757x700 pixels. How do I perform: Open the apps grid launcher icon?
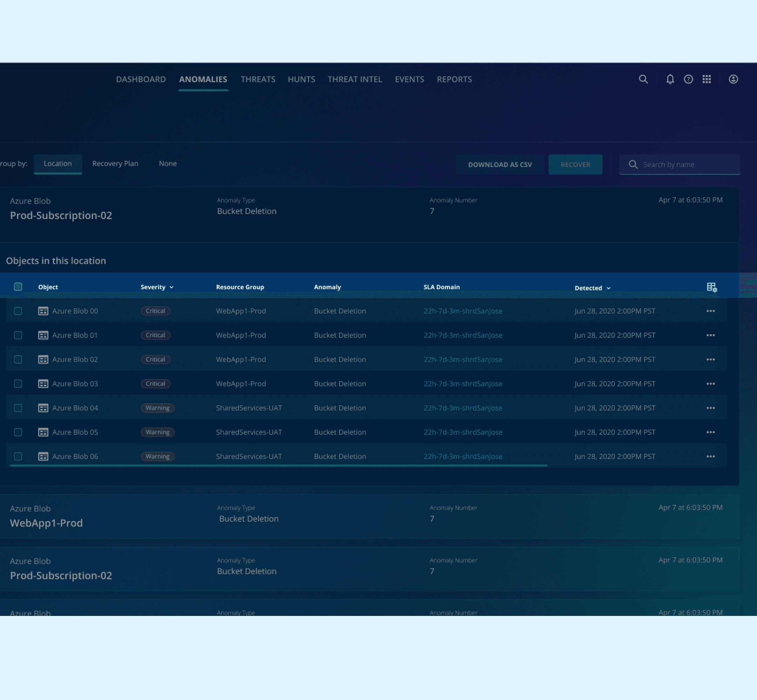click(706, 79)
